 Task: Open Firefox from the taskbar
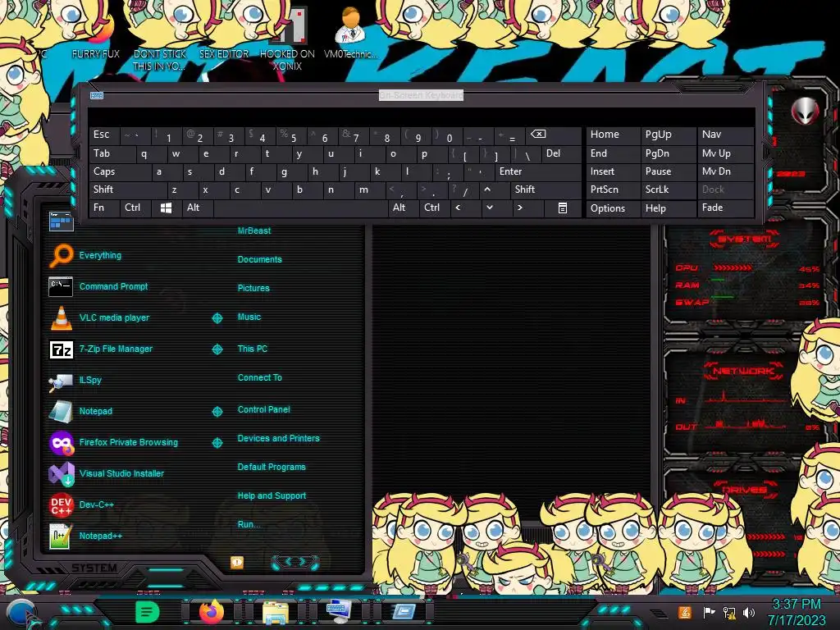212,612
